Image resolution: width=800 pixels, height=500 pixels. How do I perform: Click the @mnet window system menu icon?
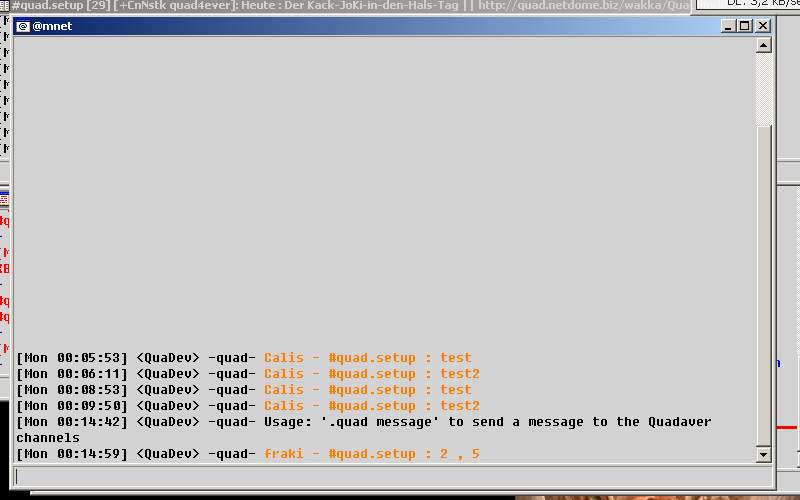22,26
